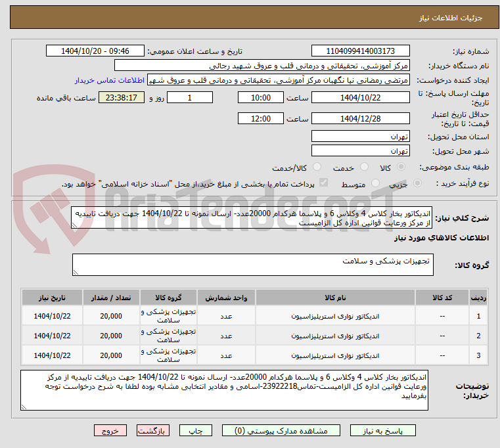Image resolution: width=500 pixels, height=448 pixels.
Task: Click row 1 item name اندیکاتور نواری استریلیزاسیون
Action: click(335, 316)
